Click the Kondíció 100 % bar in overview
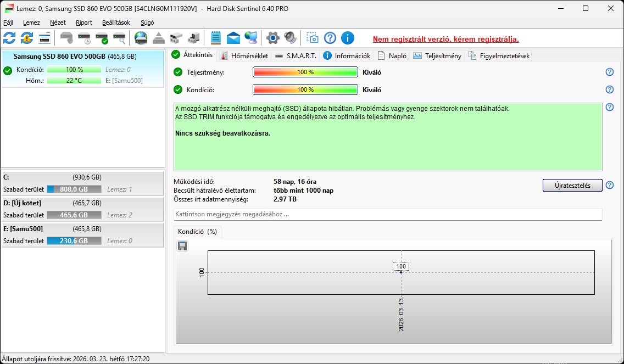This screenshot has height=364, width=624. point(305,89)
